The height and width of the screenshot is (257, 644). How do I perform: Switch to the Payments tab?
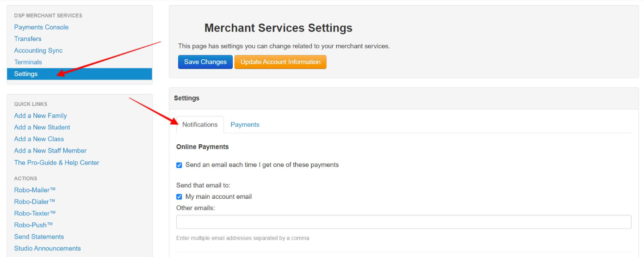tap(245, 125)
